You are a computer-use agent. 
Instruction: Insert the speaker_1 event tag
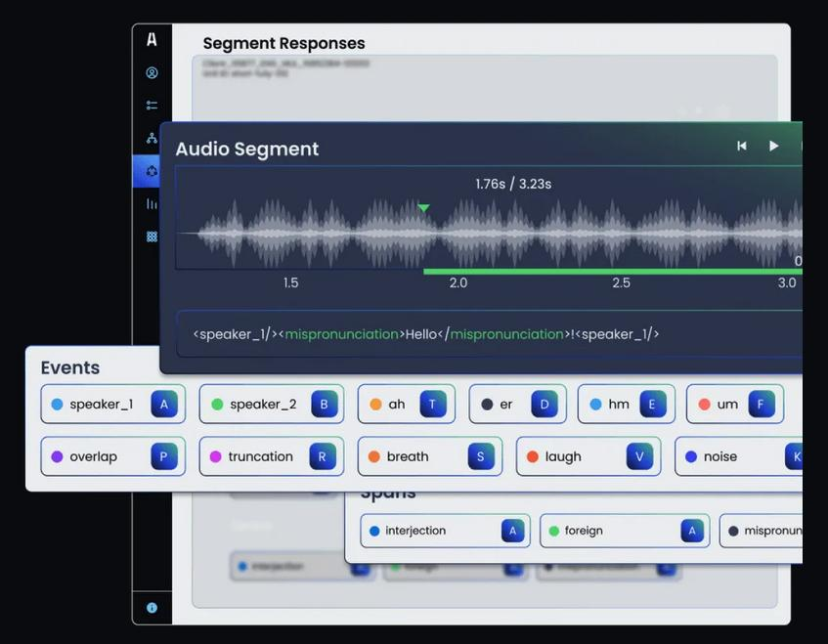[112, 405]
